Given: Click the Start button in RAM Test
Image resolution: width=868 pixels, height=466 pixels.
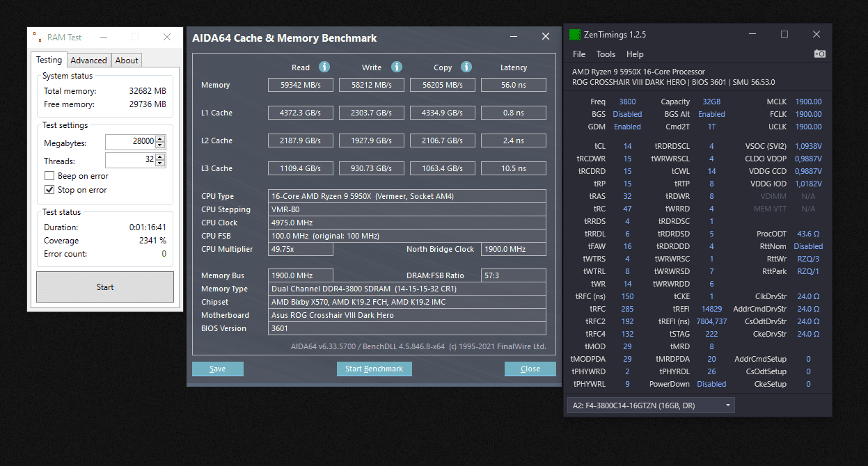Looking at the screenshot, I should click(x=105, y=287).
